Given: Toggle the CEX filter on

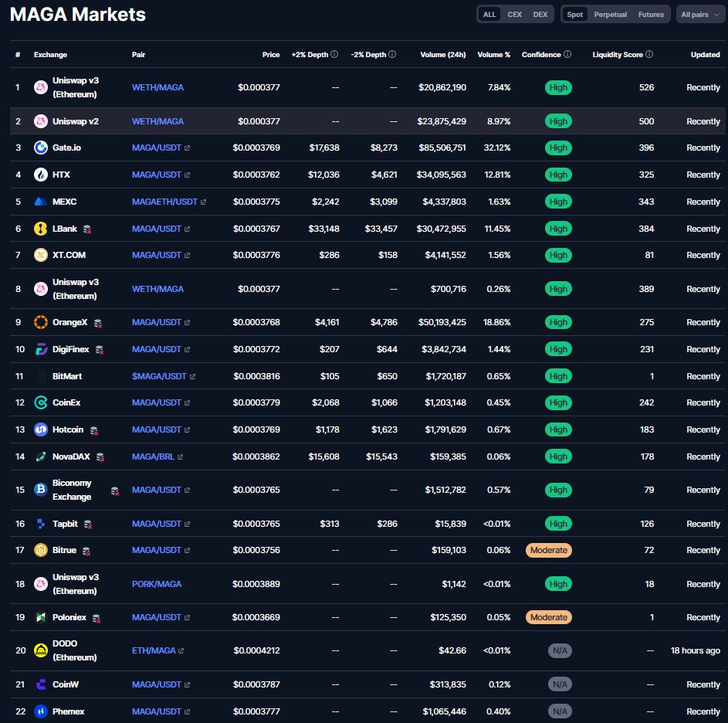Looking at the screenshot, I should click(514, 14).
